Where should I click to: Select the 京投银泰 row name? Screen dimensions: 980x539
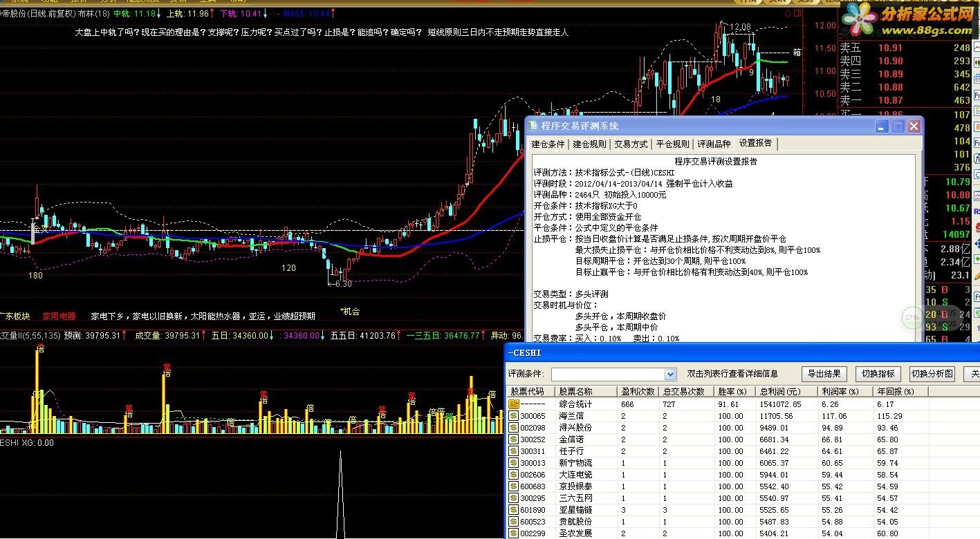pos(575,486)
